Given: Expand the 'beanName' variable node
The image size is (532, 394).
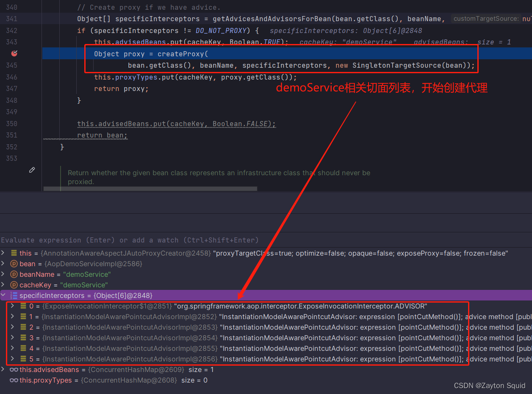Looking at the screenshot, I should point(3,274).
